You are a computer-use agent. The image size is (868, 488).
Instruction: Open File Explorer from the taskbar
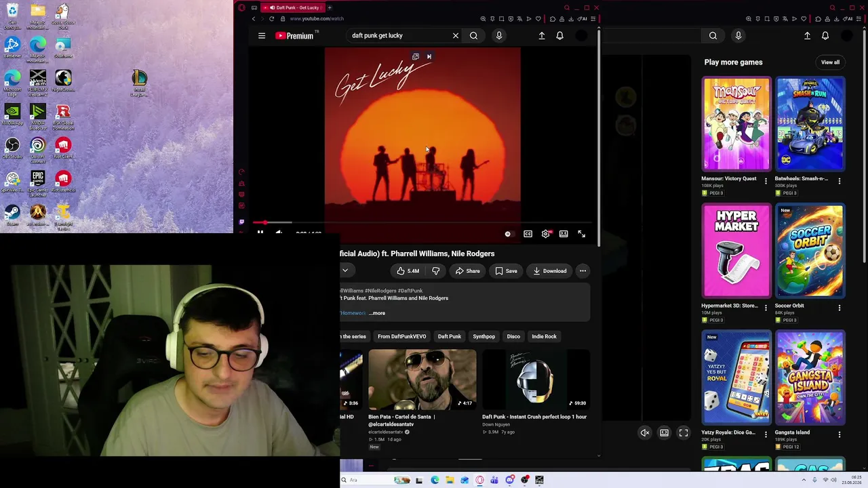[450, 481]
